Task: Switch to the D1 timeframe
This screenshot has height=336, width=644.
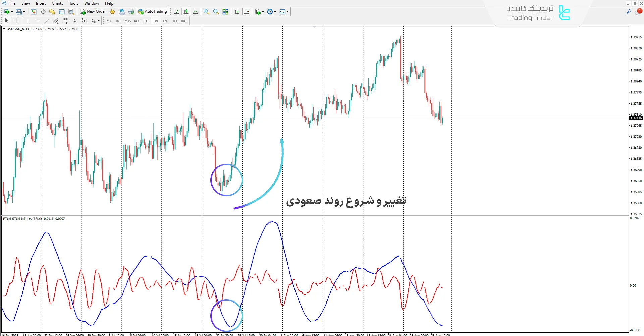Action: point(165,21)
